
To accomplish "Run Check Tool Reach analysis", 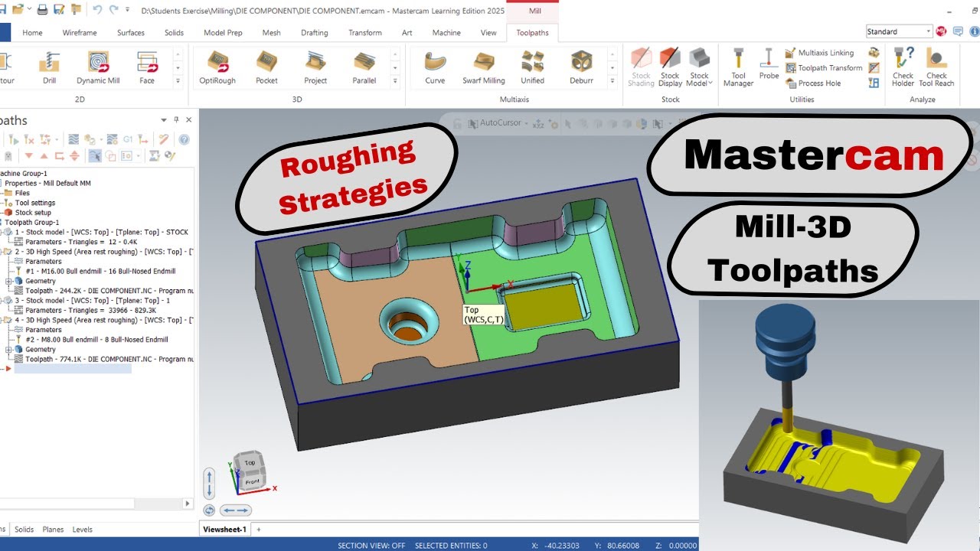I will click(936, 67).
